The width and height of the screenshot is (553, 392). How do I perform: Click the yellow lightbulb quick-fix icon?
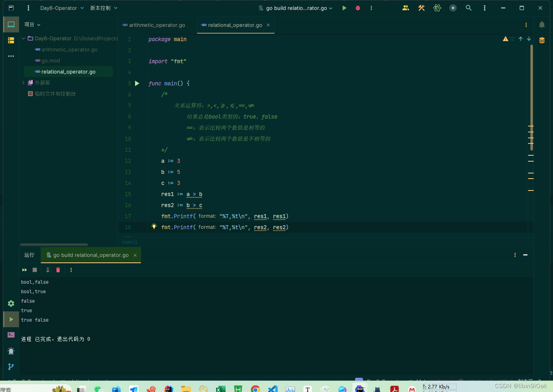point(154,226)
